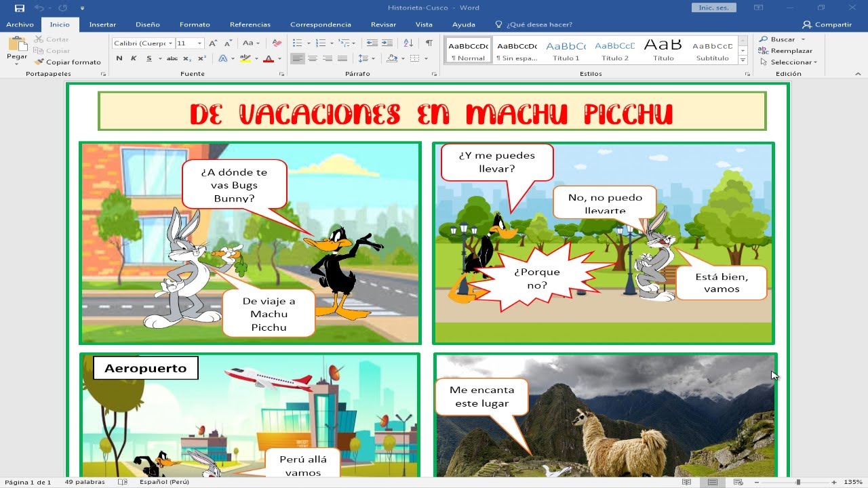The height and width of the screenshot is (488, 868).
Task: Switch to the Correspondencia tab
Action: [321, 24]
